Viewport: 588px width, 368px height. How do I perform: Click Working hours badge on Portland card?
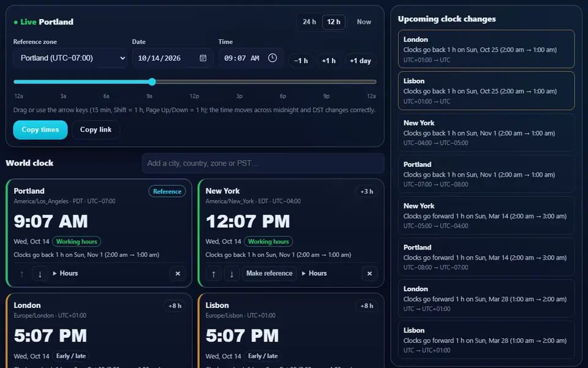(x=77, y=242)
